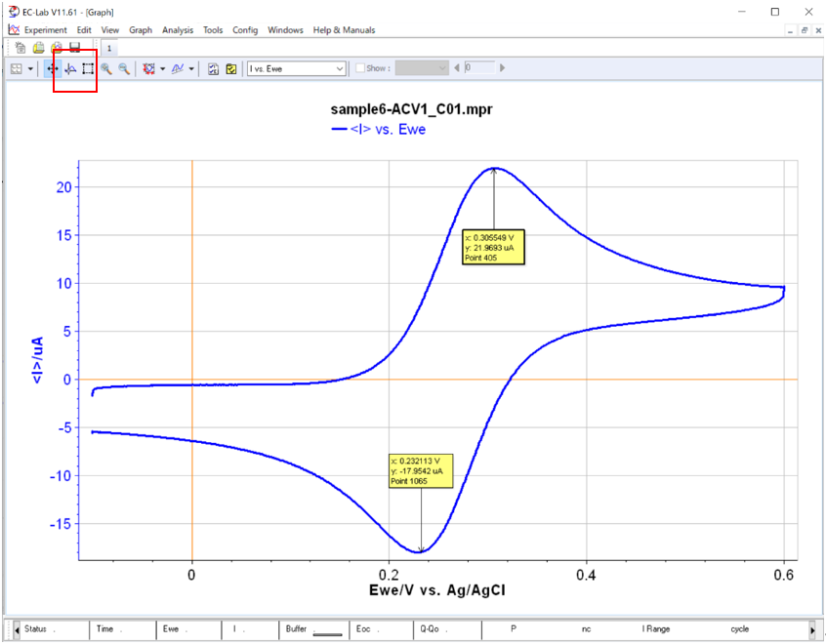Click the EC-Lab application icon in title bar
This screenshot has width=826, height=644.
(13, 12)
